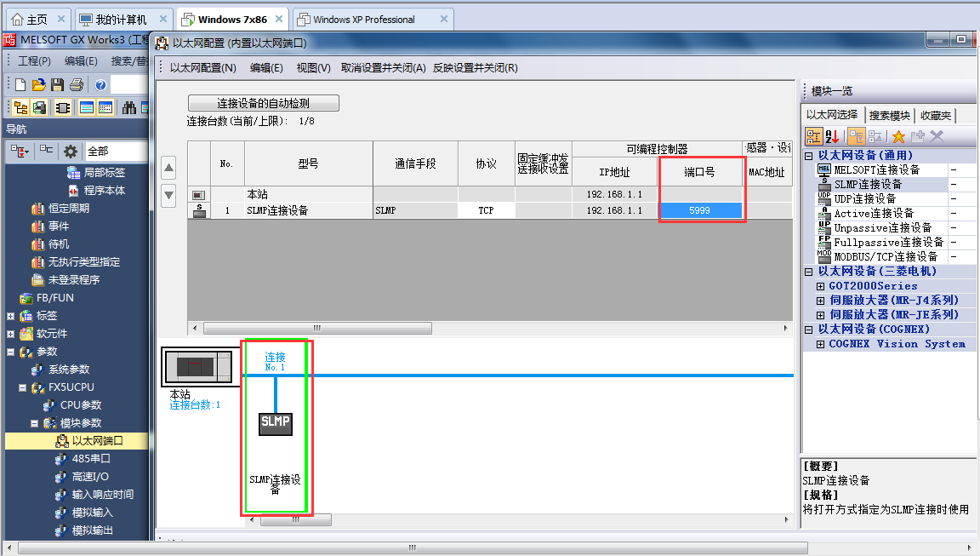Screen dimensions: 980x556
Task: Click the A-Z sort icon in module list
Action: (833, 136)
